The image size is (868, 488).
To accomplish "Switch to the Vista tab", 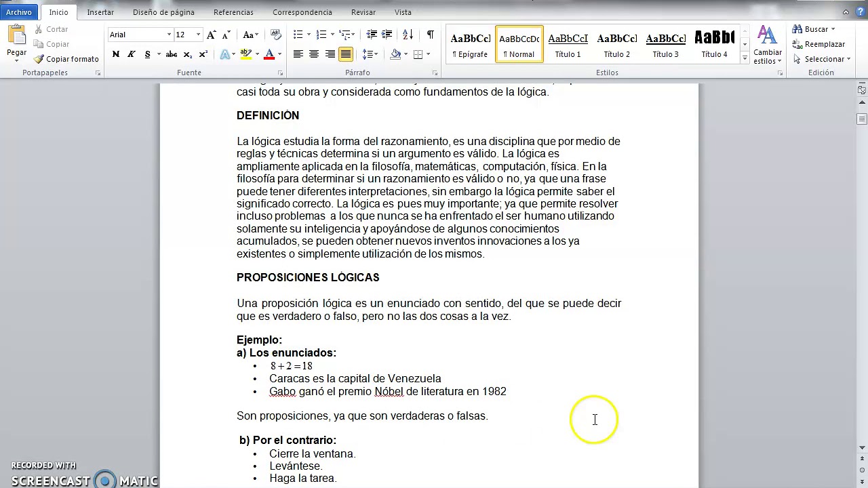I will 403,12.
